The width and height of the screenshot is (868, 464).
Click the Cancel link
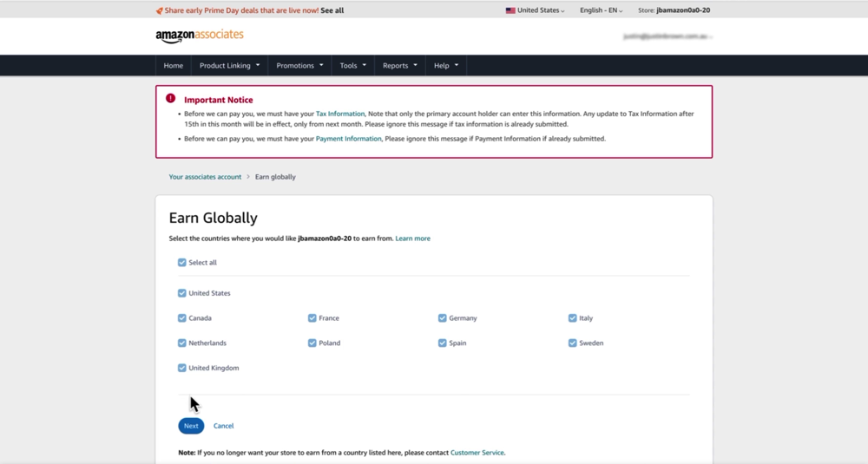coord(224,426)
